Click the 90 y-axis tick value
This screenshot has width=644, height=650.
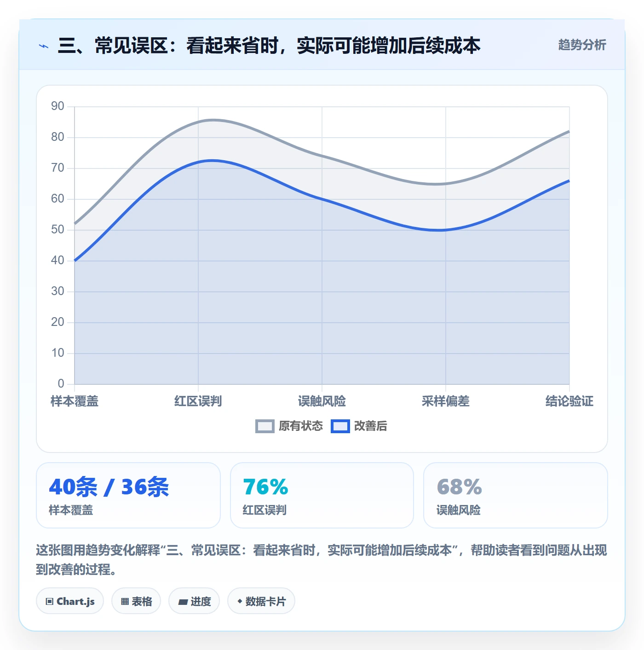[x=57, y=106]
